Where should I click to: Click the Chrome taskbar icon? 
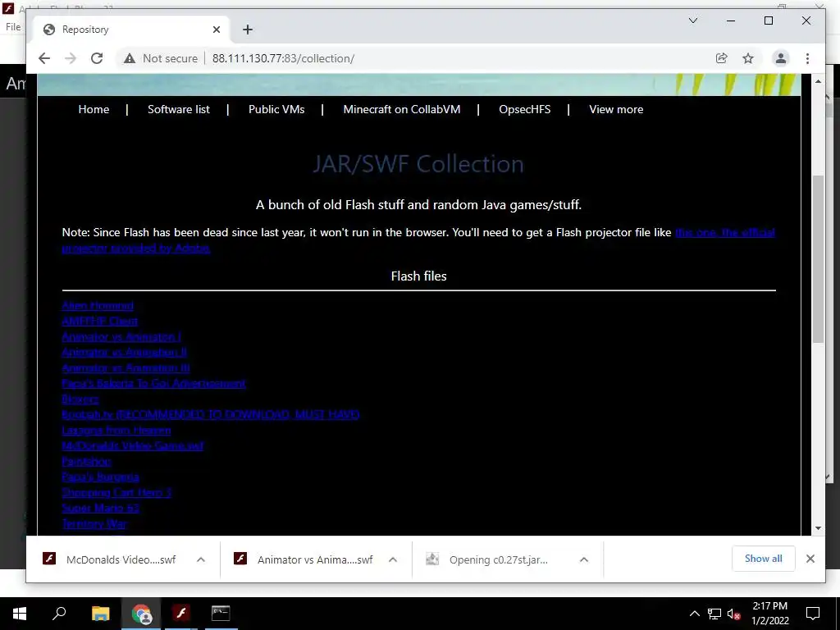(141, 614)
